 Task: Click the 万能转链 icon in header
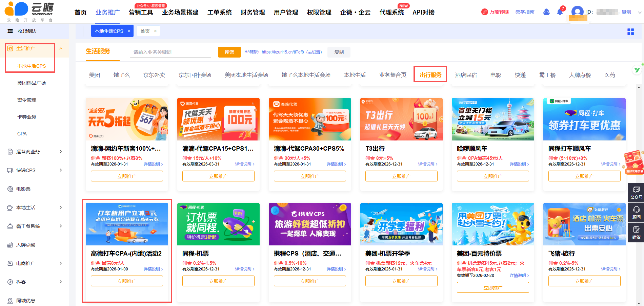485,12
